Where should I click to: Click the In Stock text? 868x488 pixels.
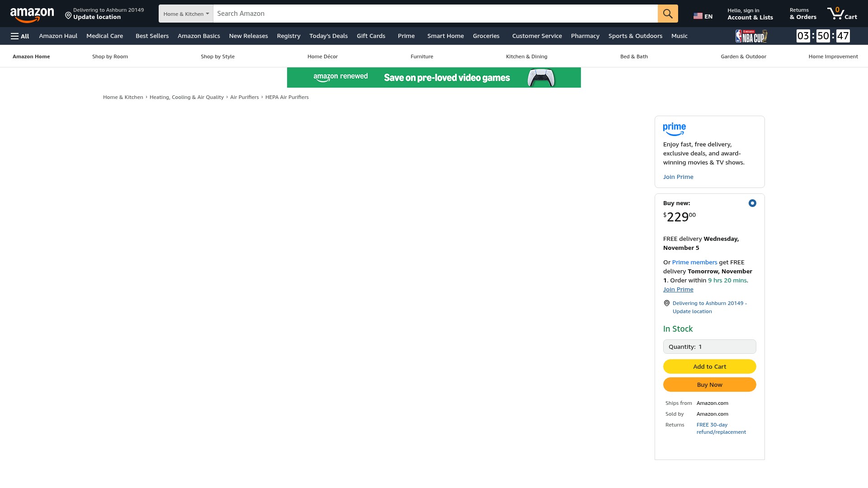678,329
